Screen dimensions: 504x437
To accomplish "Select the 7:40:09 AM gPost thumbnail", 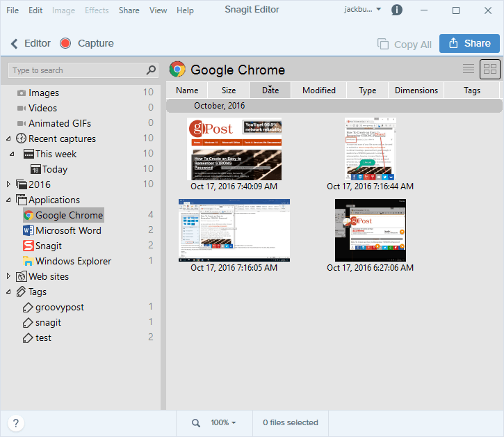I will click(x=234, y=150).
